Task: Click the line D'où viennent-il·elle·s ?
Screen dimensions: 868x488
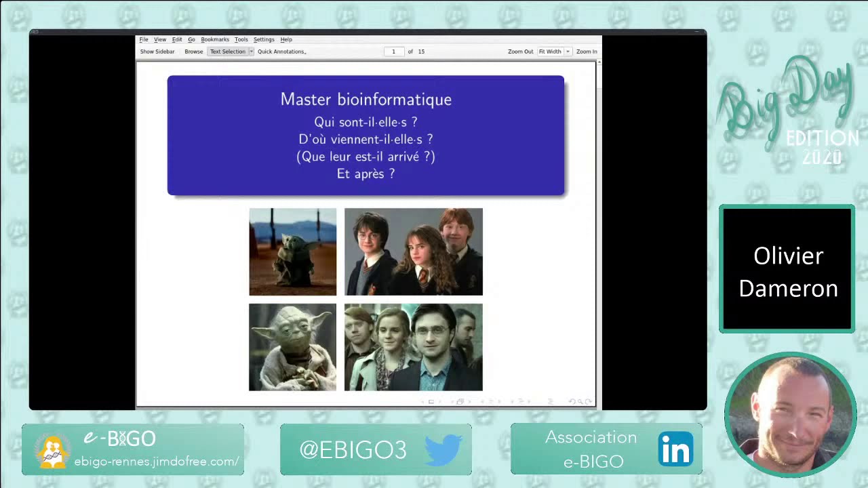Action: (x=366, y=139)
